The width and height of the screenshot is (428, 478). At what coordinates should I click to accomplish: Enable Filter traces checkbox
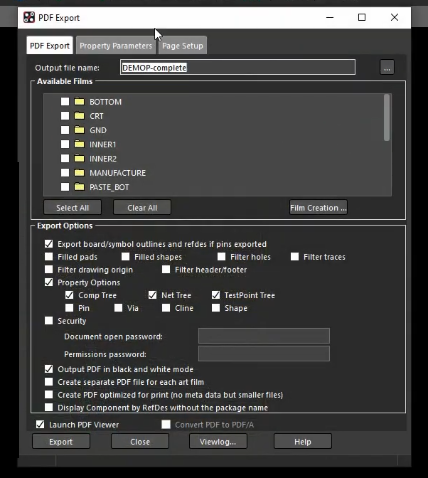click(295, 257)
